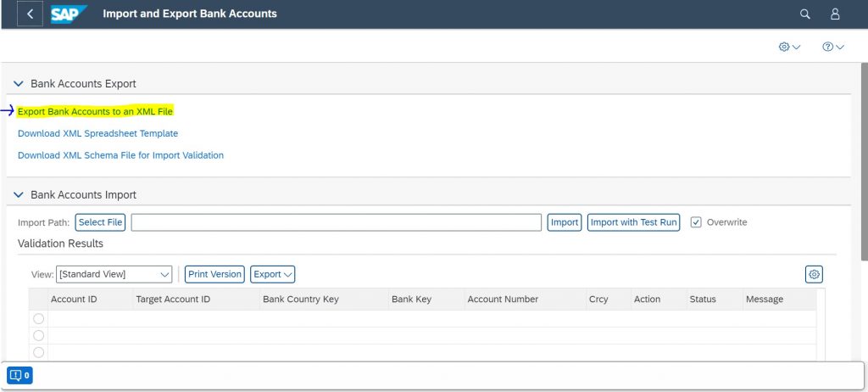Viewport: 868px width, 392px height.
Task: Click the Import Path text field
Action: pyautogui.click(x=336, y=222)
